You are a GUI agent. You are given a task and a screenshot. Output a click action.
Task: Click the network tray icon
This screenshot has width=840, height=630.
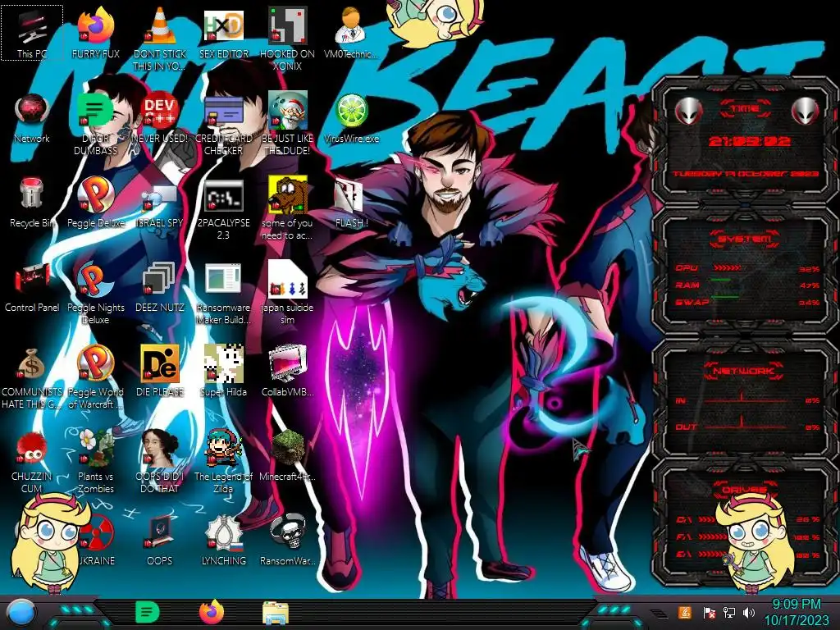pyautogui.click(x=728, y=612)
